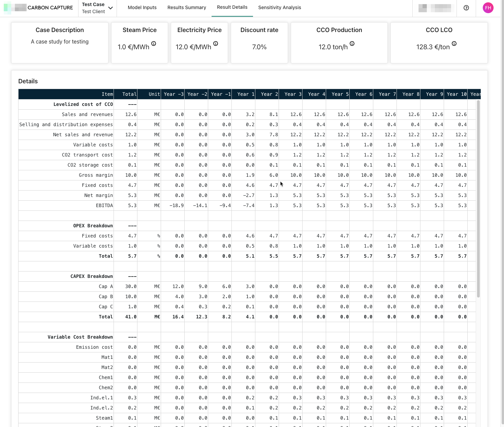Open the FH user avatar menu
The width and height of the screenshot is (504, 427).
pos(488,8)
